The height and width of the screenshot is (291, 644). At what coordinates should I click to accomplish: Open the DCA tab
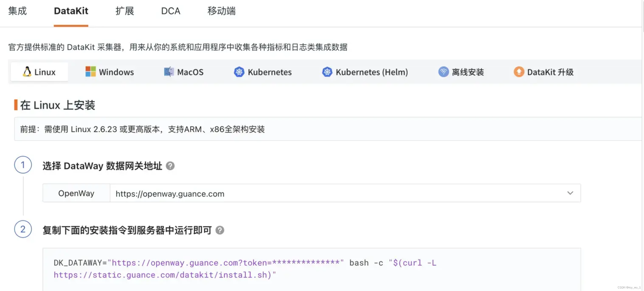171,11
